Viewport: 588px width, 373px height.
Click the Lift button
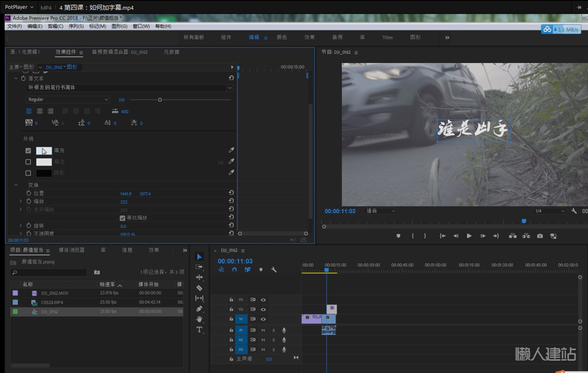[513, 236]
